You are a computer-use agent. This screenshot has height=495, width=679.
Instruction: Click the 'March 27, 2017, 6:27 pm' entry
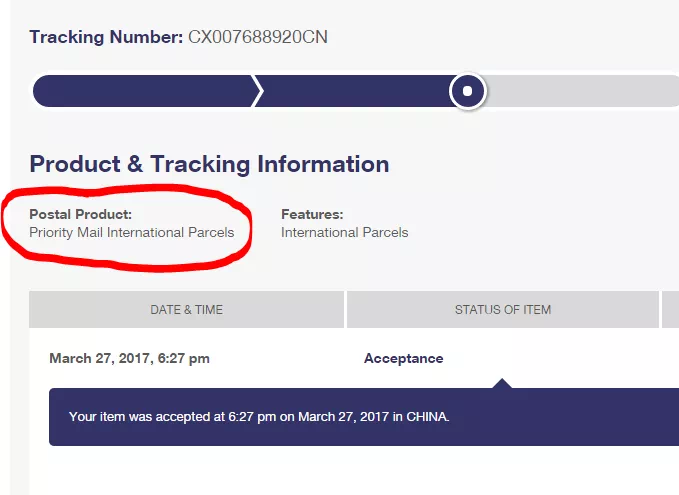tap(129, 358)
